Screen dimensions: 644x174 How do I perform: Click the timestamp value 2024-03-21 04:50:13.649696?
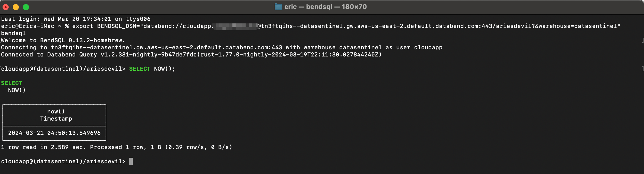tap(54, 133)
